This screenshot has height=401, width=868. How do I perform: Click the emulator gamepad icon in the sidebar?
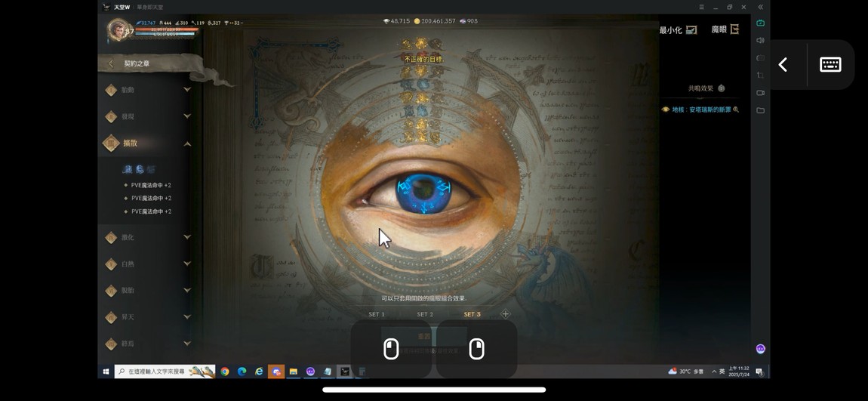point(760,23)
